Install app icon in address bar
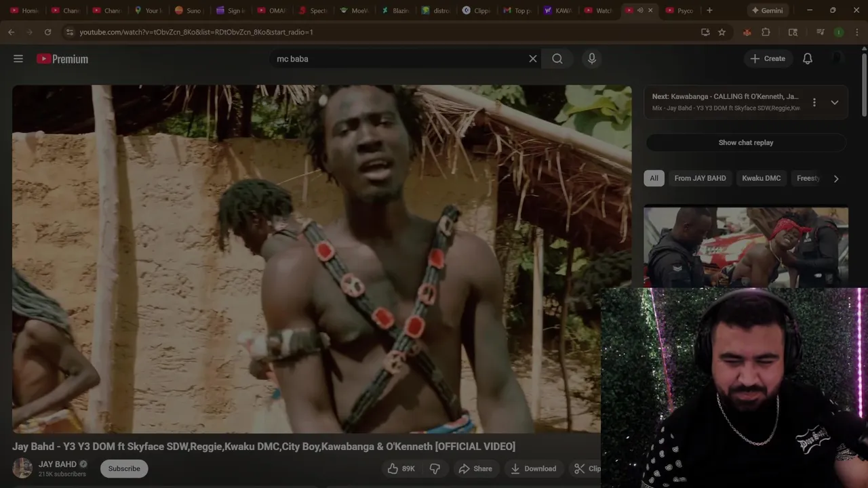The height and width of the screenshot is (488, 868). click(705, 32)
